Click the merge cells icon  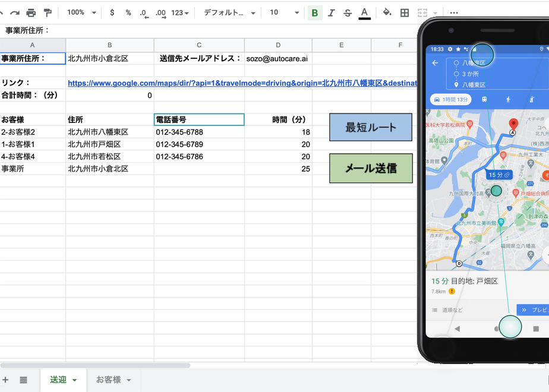coord(422,13)
